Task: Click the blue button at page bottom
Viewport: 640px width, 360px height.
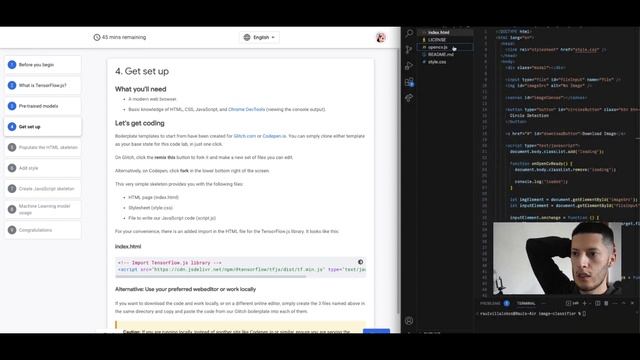Action: click(376, 331)
